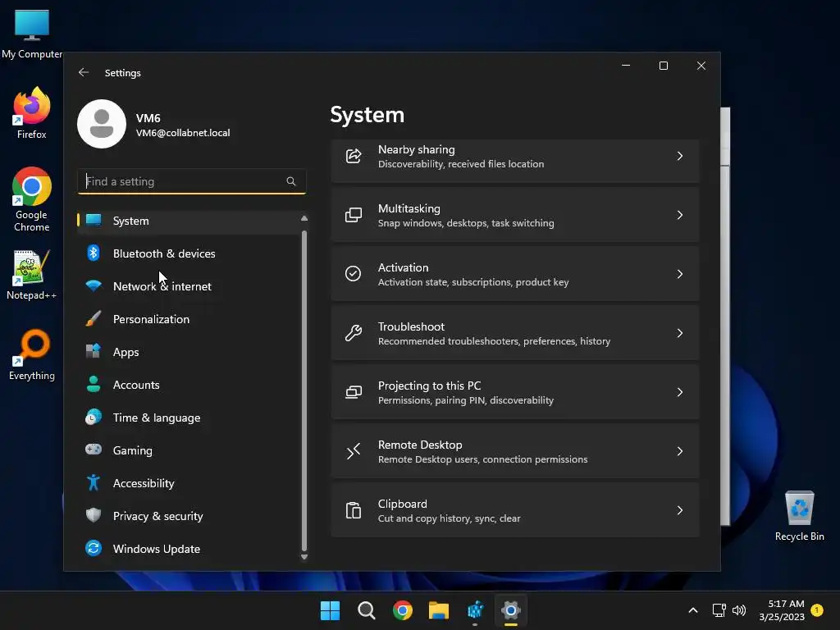Show hidden icons tray chevron
Screen dimensions: 840x630
coord(692,610)
